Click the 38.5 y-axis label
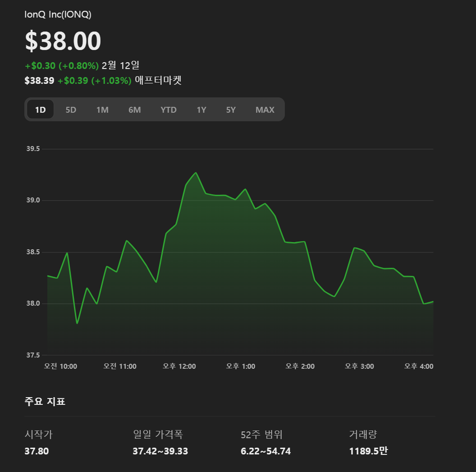Screen dimensions: 476x472 [33, 252]
